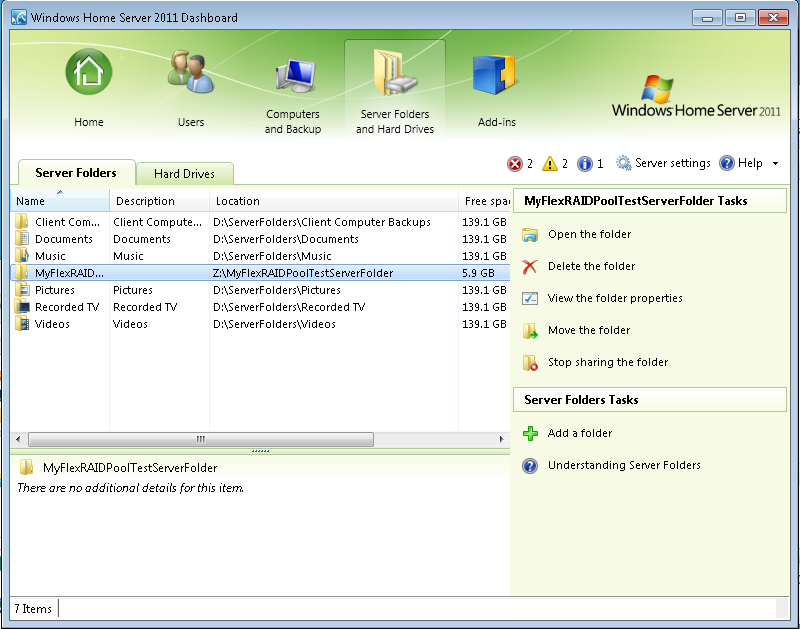Screen dimensions: 800x629
Task: Click the Documents folder icon in list
Action: (22, 239)
